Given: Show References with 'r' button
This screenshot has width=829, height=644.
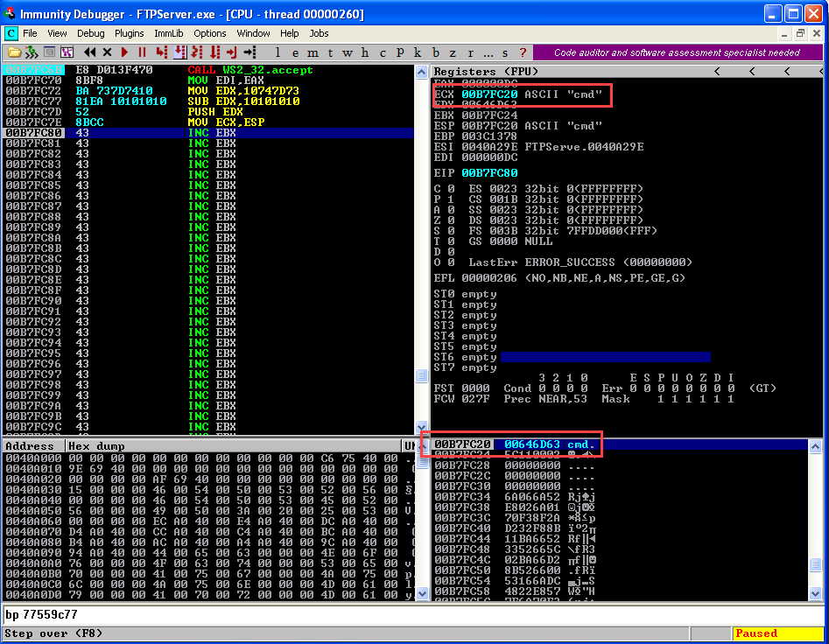Looking at the screenshot, I should point(471,52).
